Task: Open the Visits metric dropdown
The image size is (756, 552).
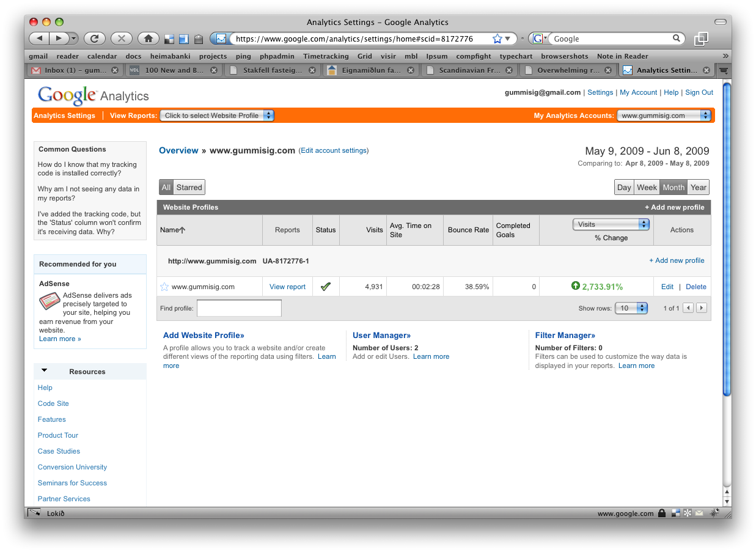Action: pos(611,224)
